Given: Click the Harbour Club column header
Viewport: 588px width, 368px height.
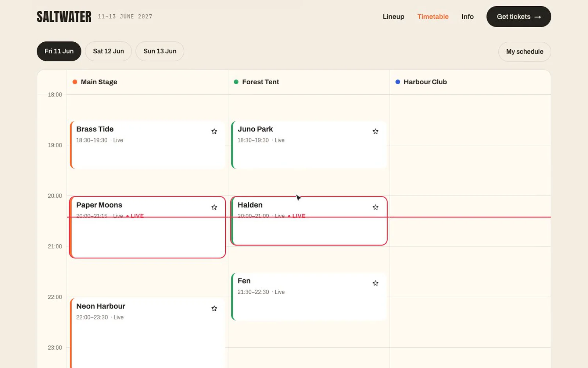Looking at the screenshot, I should pos(470,82).
